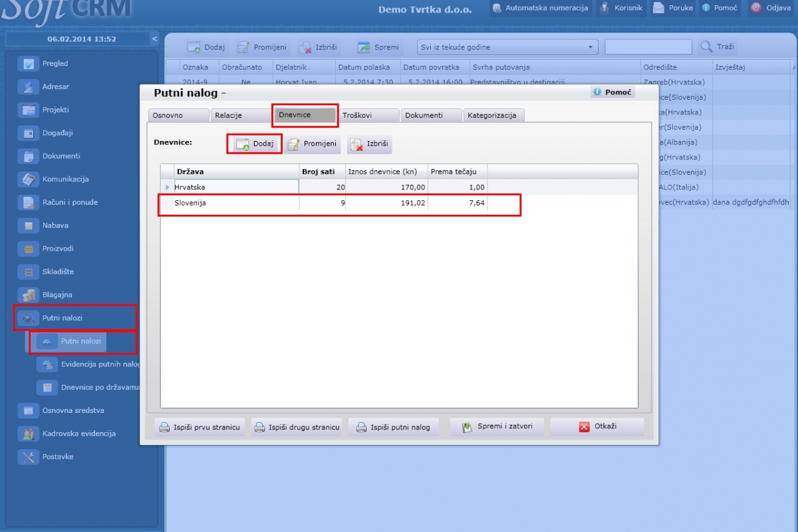The height and width of the screenshot is (532, 798).
Task: Switch to the Dokumenti tab
Action: (431, 116)
